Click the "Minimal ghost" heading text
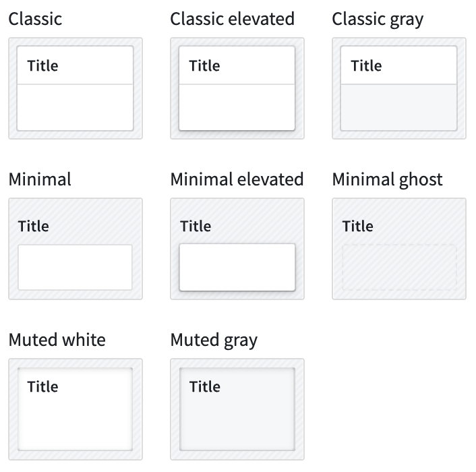 pyautogui.click(x=388, y=180)
